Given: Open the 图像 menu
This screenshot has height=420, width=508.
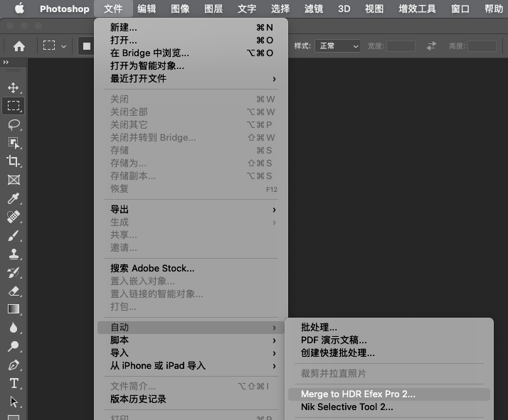Looking at the screenshot, I should click(180, 9).
